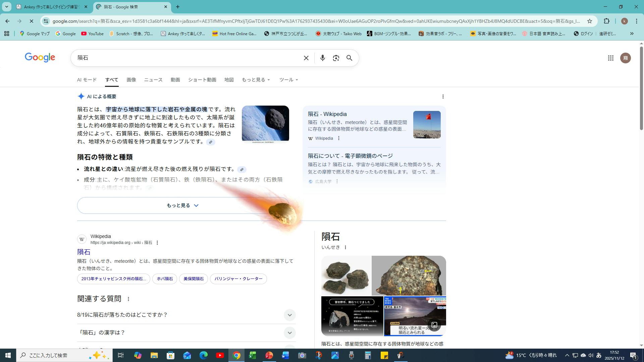Bookmark this page with star icon
The height and width of the screenshot is (362, 644).
point(589,21)
